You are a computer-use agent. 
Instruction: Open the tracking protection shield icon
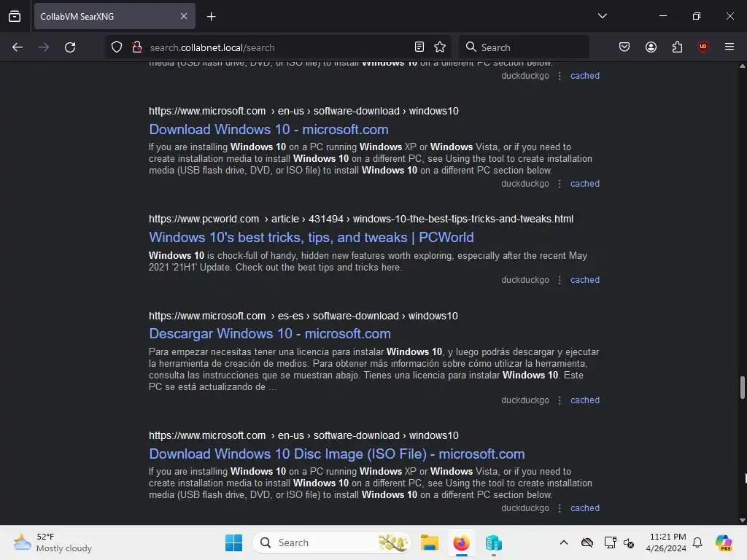(x=117, y=47)
